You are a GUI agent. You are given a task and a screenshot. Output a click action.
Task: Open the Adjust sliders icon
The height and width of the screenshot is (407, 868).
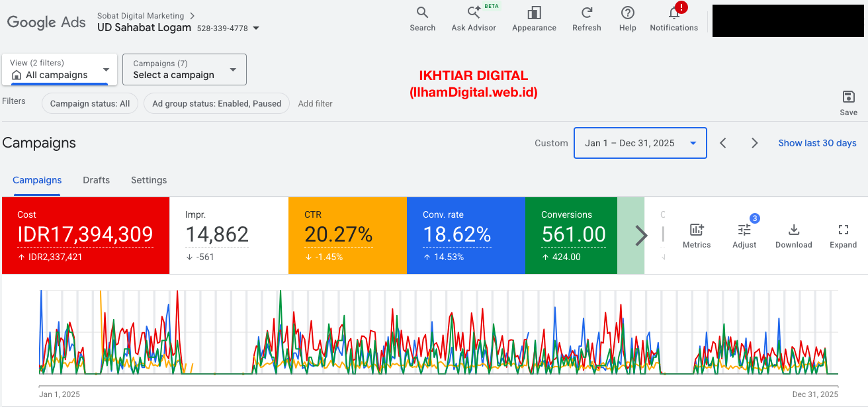(744, 230)
